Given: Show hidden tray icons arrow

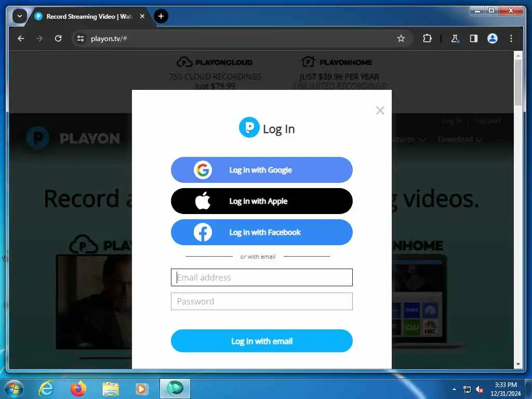Looking at the screenshot, I should coord(454,389).
